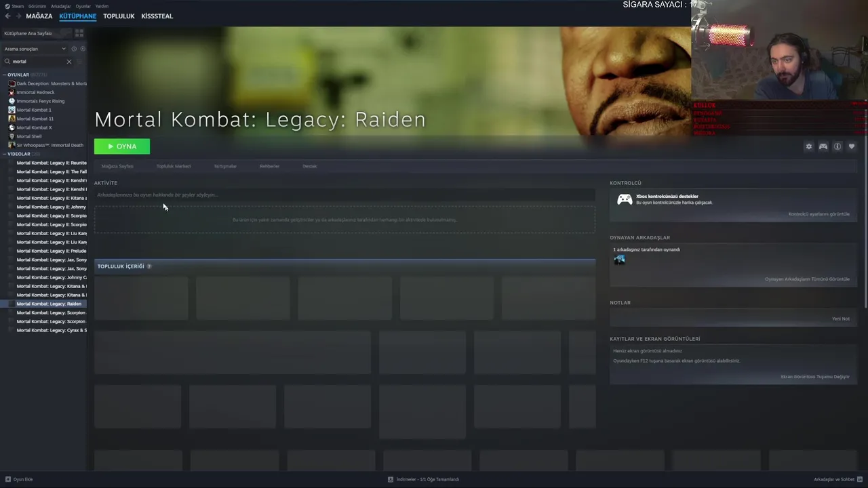This screenshot has height=488, width=868.
Task: Add game to favorites with heart icon
Action: click(x=852, y=146)
